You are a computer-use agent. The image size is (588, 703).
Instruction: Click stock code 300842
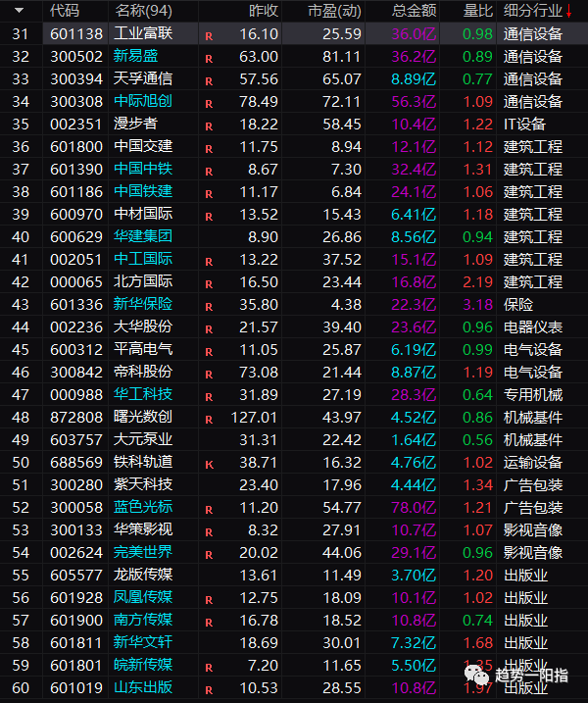(x=76, y=373)
